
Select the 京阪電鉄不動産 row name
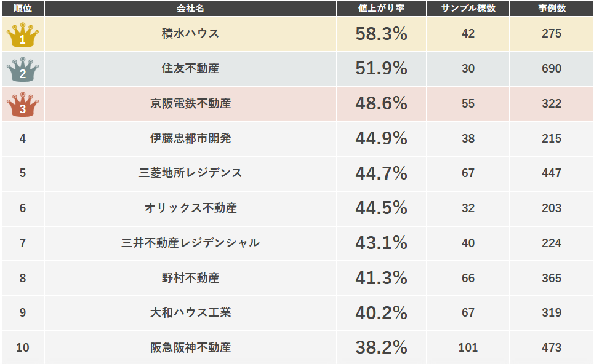point(191,103)
